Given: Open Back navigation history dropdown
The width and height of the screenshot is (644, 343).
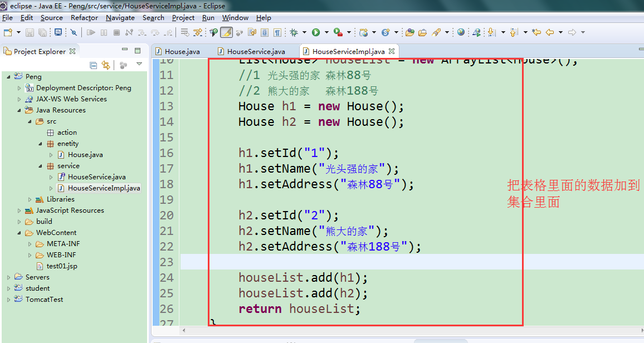Looking at the screenshot, I should coord(560,32).
